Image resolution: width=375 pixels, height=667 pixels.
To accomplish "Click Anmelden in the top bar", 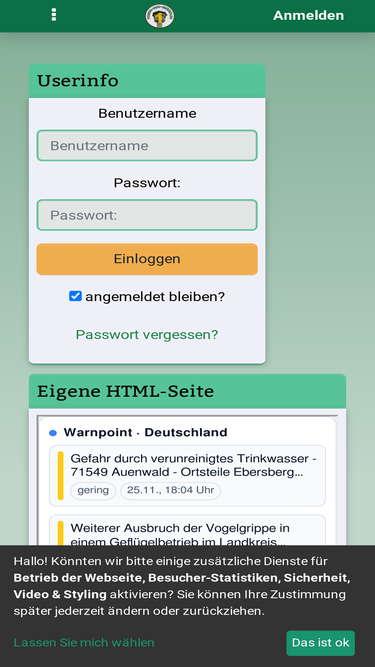I will tap(308, 15).
